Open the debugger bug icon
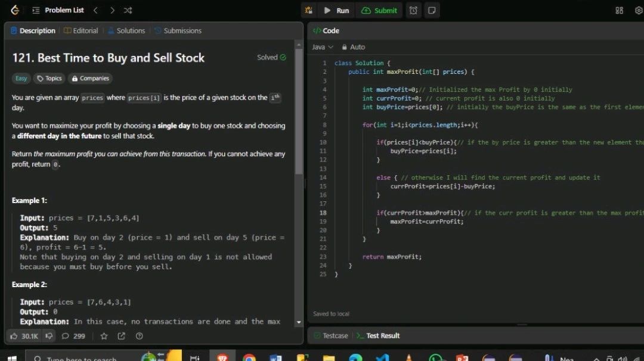Viewport: 644px width, 361px height. 308,10
